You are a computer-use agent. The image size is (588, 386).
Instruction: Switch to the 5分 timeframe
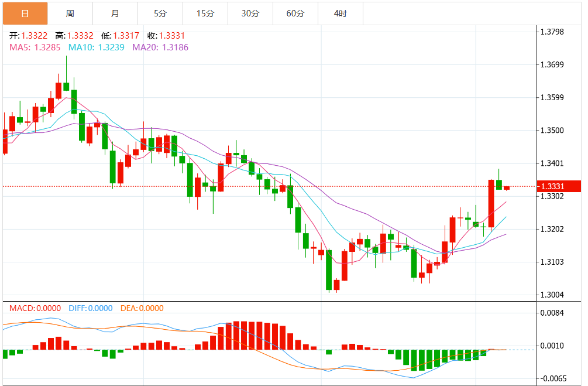[160, 13]
